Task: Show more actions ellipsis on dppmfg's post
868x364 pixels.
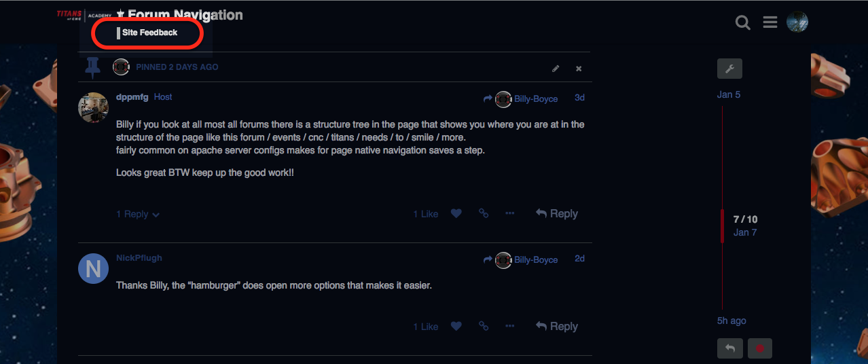Action: pyautogui.click(x=510, y=213)
